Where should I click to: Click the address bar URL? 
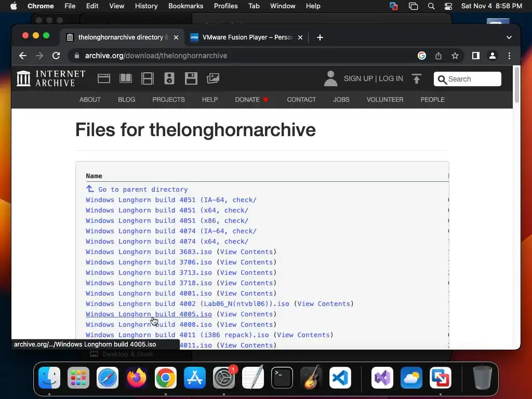click(156, 56)
